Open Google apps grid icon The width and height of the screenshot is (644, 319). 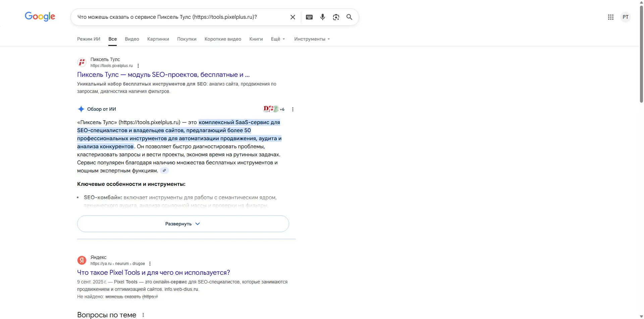pos(611,17)
